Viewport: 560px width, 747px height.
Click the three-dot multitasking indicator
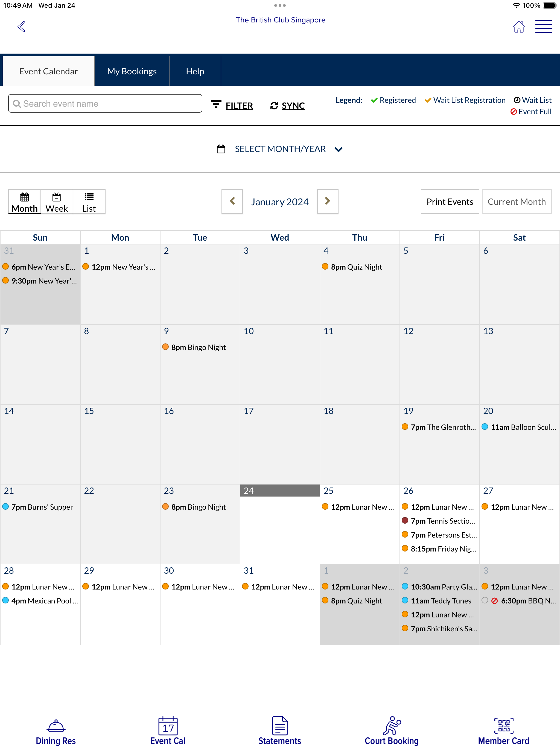point(280,5)
